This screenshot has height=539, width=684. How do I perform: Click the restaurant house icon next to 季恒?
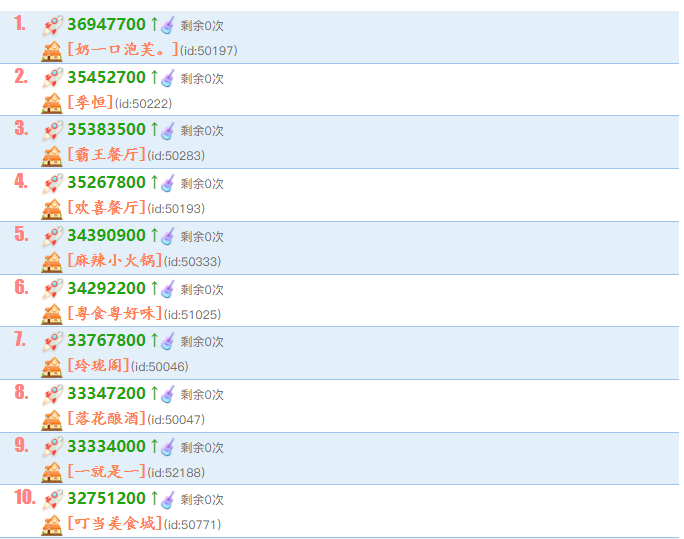[52, 103]
